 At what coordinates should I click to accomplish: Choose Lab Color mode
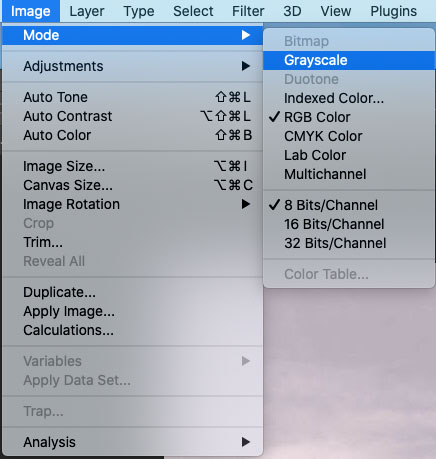[x=349, y=155]
